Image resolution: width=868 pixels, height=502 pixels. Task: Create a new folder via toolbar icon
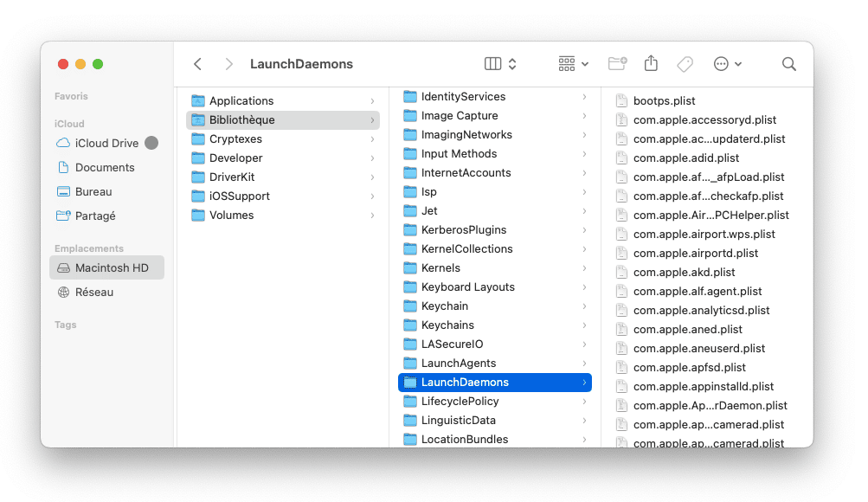coord(617,64)
